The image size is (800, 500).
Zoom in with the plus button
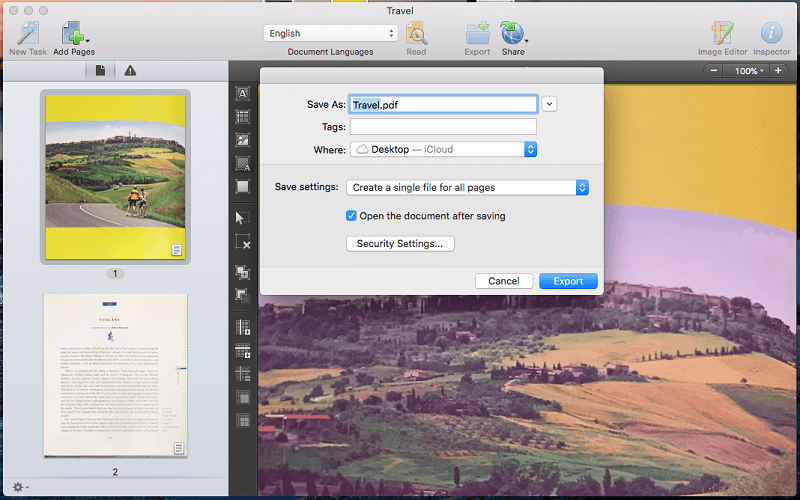point(778,71)
